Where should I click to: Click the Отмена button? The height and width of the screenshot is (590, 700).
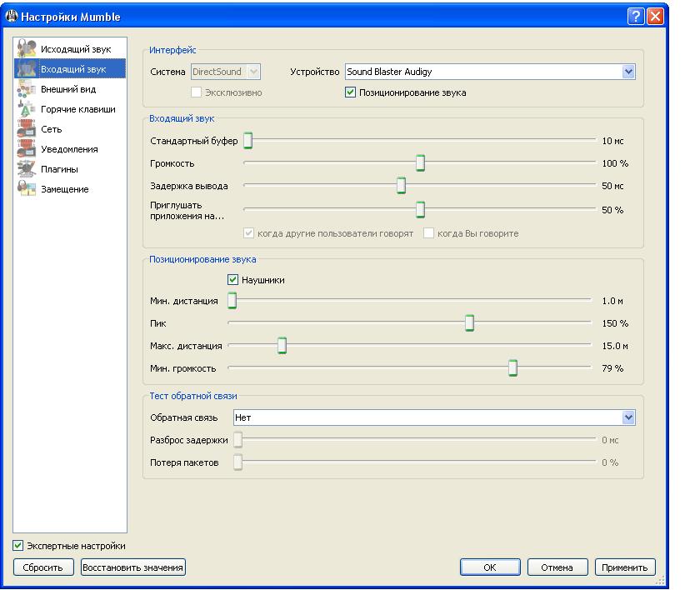(x=557, y=567)
